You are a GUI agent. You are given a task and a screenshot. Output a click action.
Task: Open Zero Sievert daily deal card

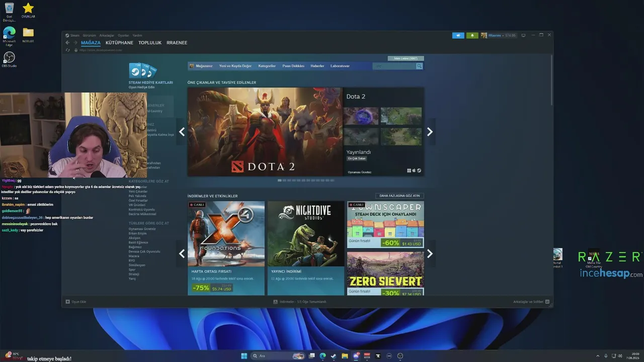click(x=385, y=274)
